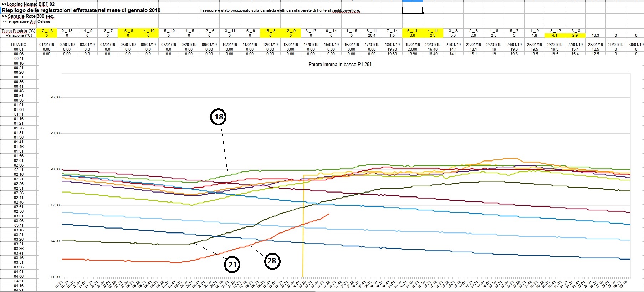
Task: Select the 19/01/19 date header cell
Action: pyautogui.click(x=412, y=45)
